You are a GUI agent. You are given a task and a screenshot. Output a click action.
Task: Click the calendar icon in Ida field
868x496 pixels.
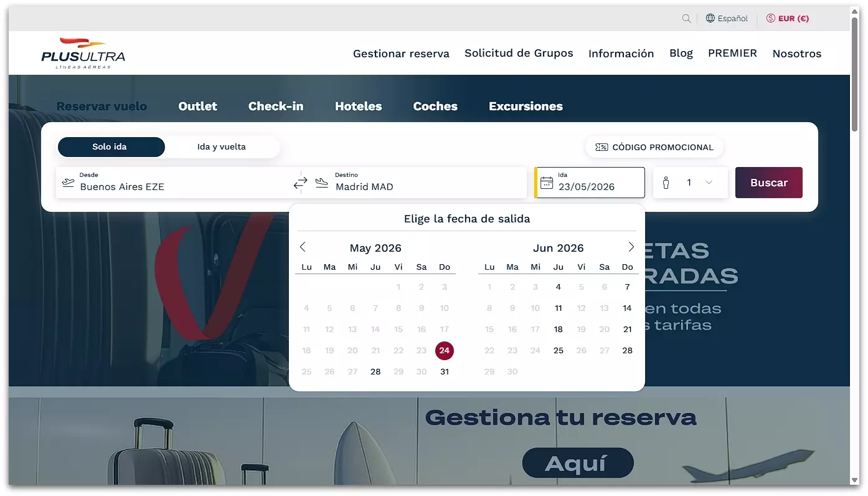click(x=547, y=183)
